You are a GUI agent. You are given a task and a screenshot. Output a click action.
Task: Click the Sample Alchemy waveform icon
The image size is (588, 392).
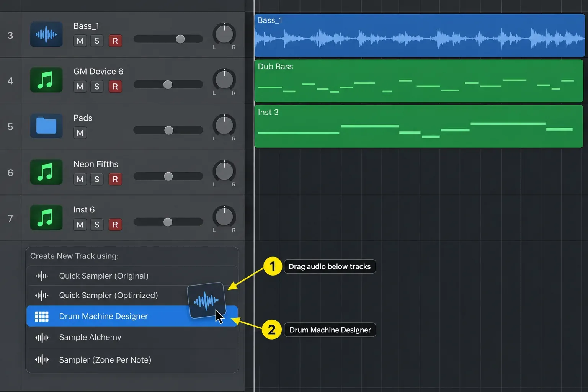tap(42, 337)
